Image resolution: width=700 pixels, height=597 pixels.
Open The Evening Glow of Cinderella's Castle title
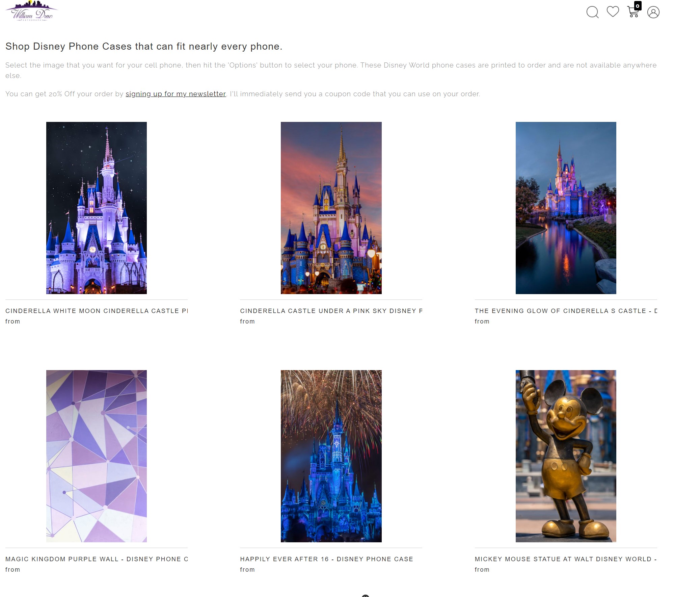566,311
